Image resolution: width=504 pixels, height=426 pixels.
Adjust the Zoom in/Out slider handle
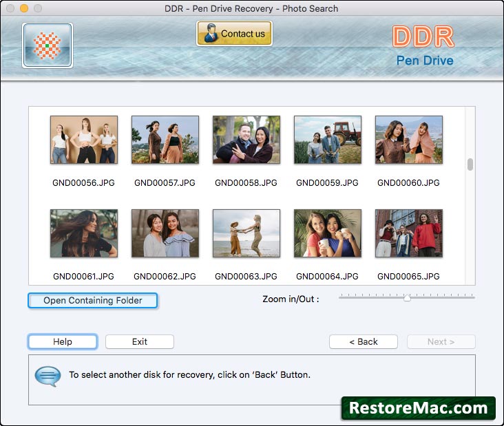(x=407, y=298)
